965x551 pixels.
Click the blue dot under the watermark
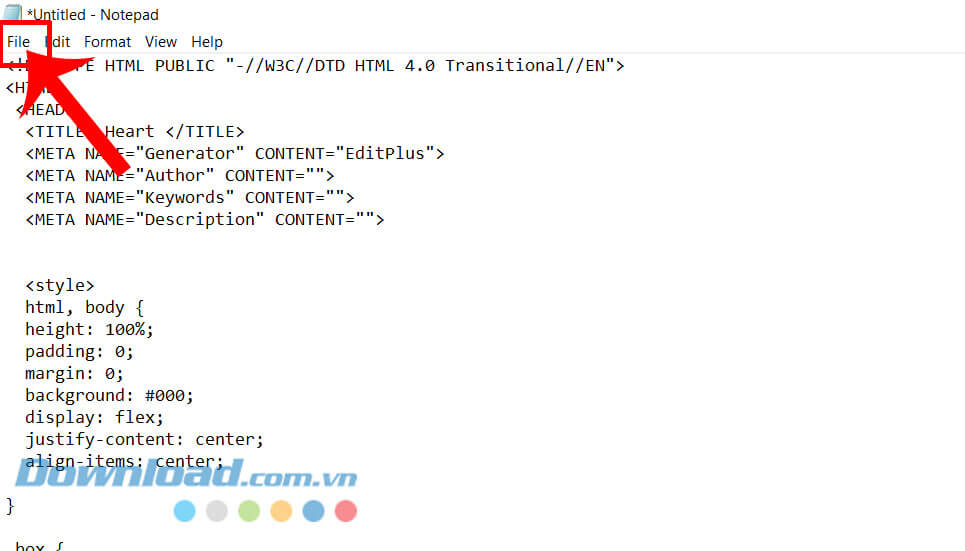185,511
